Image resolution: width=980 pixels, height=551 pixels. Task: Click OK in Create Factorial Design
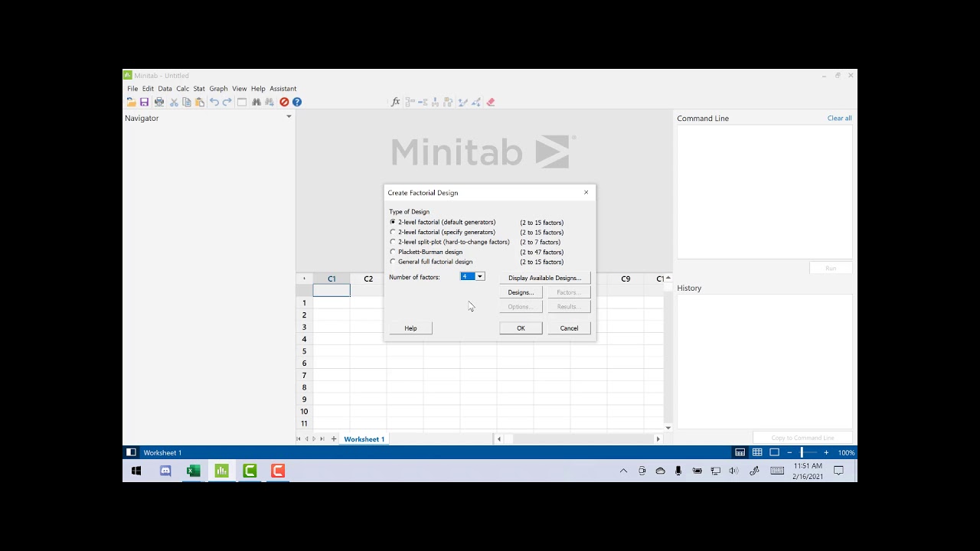521,328
